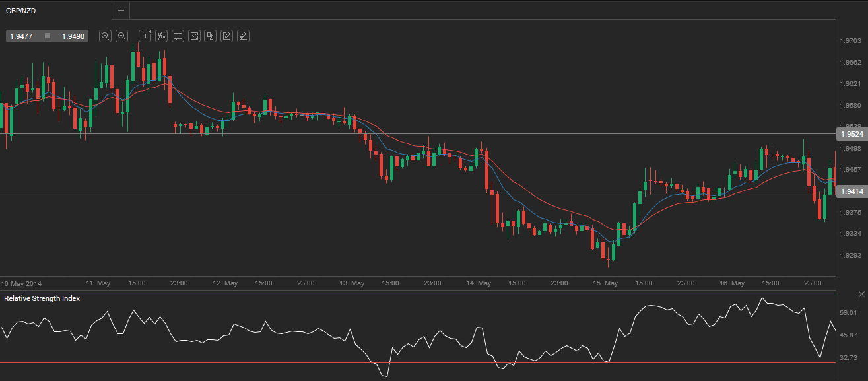This screenshot has height=381, width=868.
Task: Select the 1.9524 price level marker
Action: (851, 134)
